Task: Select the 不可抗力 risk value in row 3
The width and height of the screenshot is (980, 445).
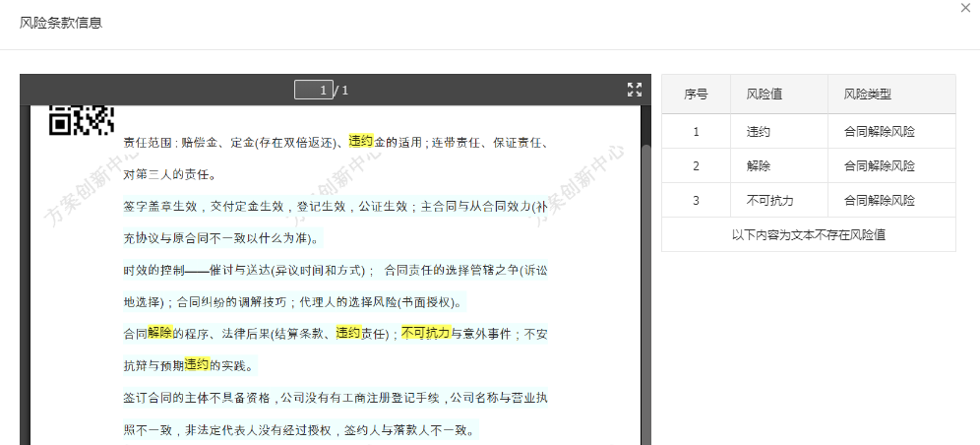Action: (770, 200)
